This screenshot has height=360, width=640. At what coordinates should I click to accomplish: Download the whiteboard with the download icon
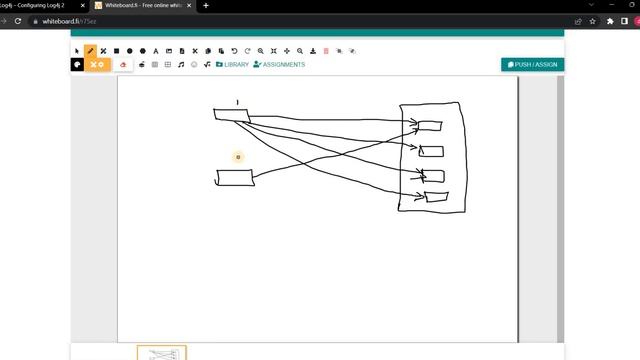313,51
